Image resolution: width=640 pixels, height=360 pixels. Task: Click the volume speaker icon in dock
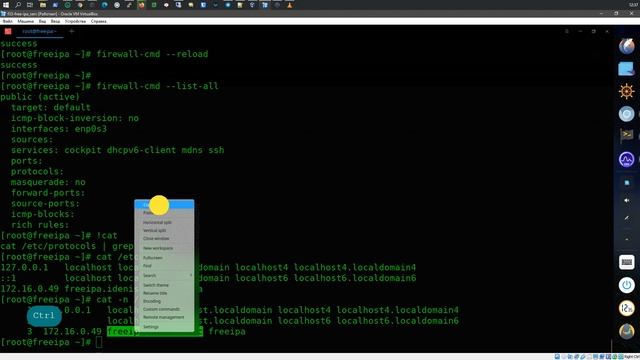pos(627,200)
